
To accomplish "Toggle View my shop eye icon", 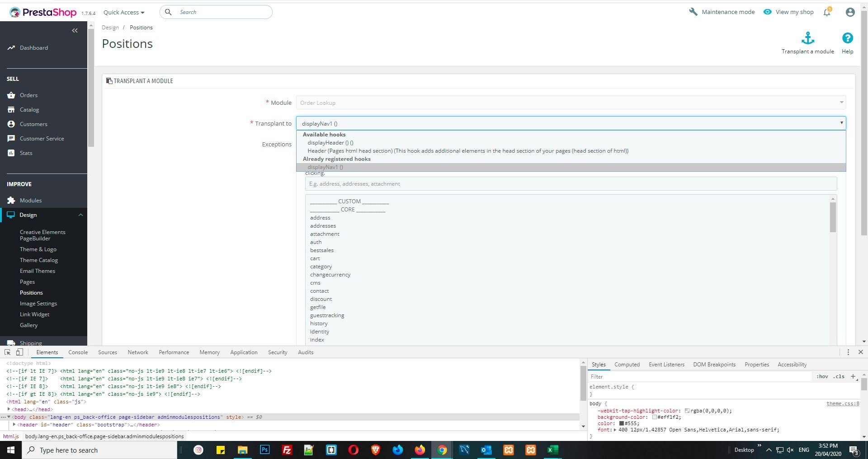I will 768,12.
